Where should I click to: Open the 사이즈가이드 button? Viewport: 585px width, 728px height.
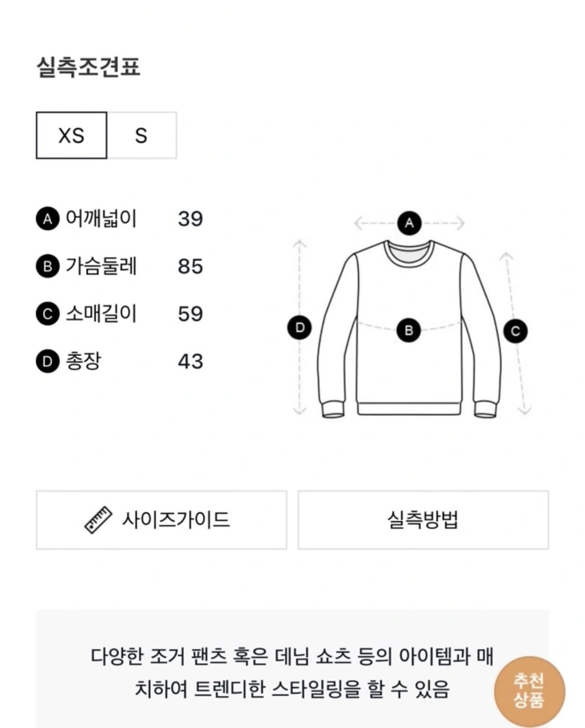coord(161,519)
